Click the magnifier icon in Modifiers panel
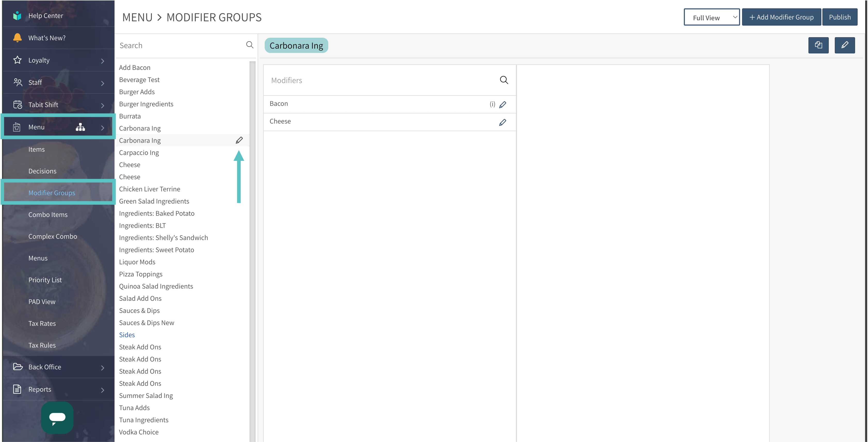The width and height of the screenshot is (868, 442). pos(504,80)
